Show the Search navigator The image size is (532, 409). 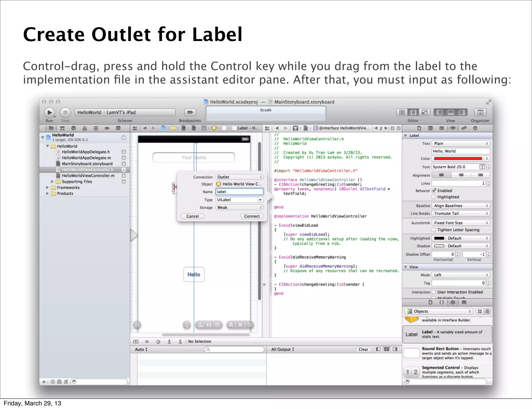[x=74, y=128]
